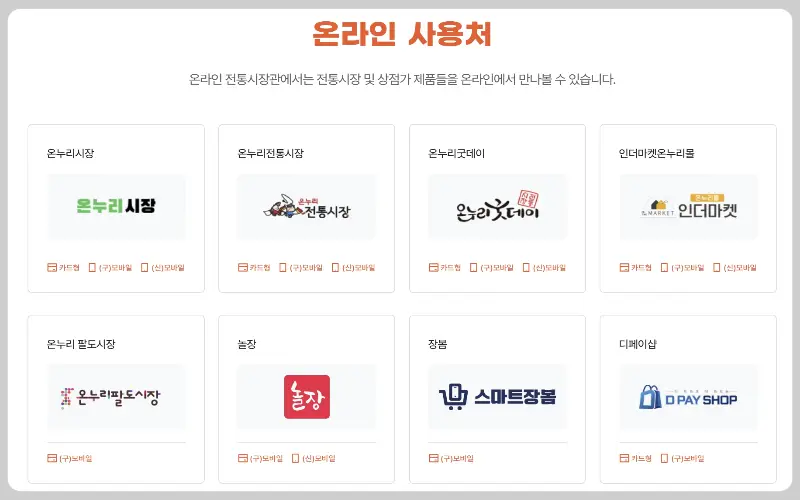Viewport: 800px width, 500px height.
Task: Click the 장봄 card title
Action: coord(437,344)
